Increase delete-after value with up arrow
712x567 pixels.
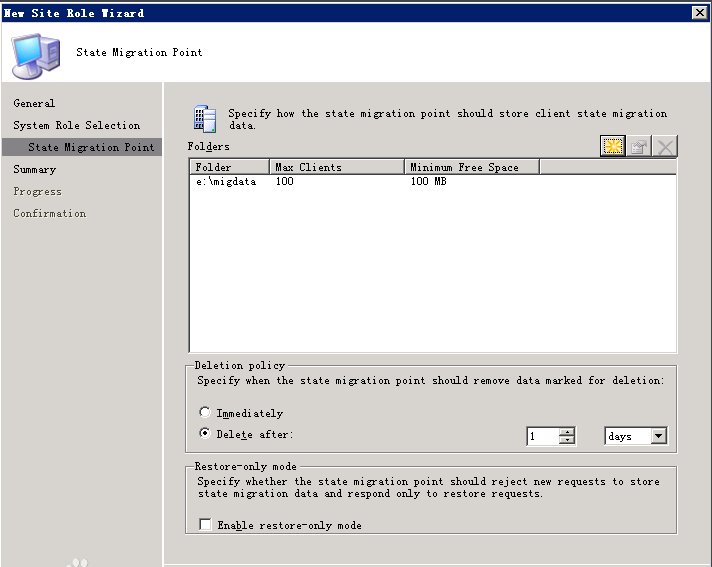pyautogui.click(x=567, y=432)
